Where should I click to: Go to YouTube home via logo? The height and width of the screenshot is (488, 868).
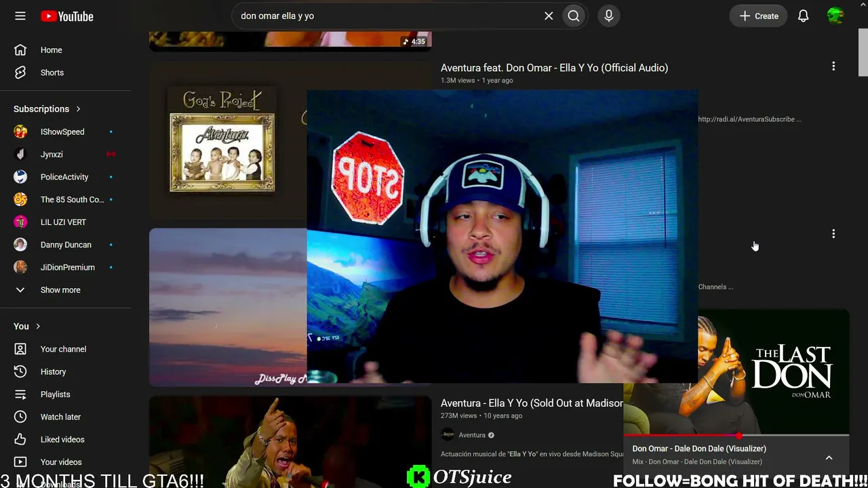(x=67, y=16)
